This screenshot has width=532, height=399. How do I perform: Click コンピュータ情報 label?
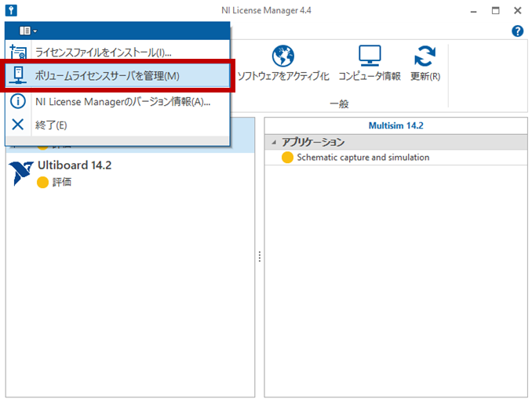[370, 76]
